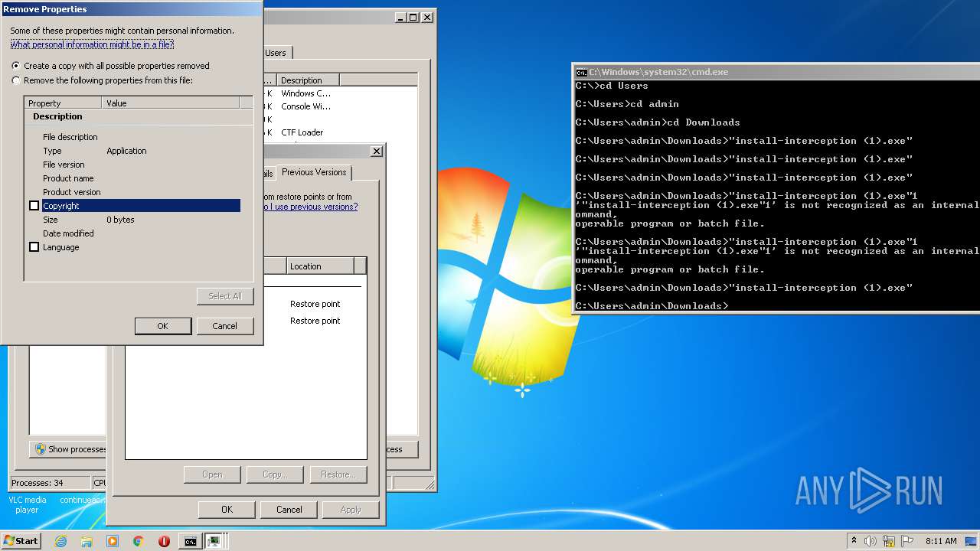Close the Task Manager window
980x551 pixels.
tap(427, 18)
